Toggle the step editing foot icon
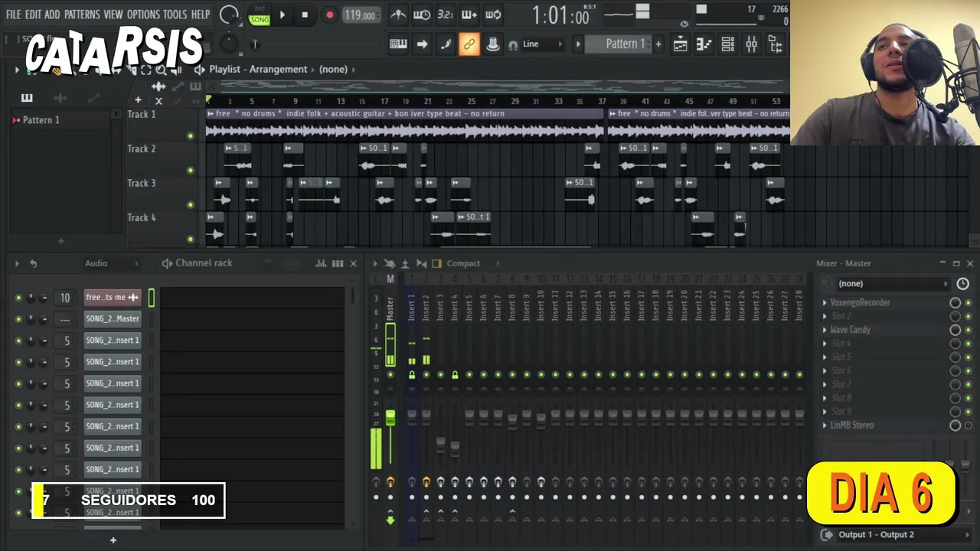Screen dimensions: 980x551 (446, 44)
